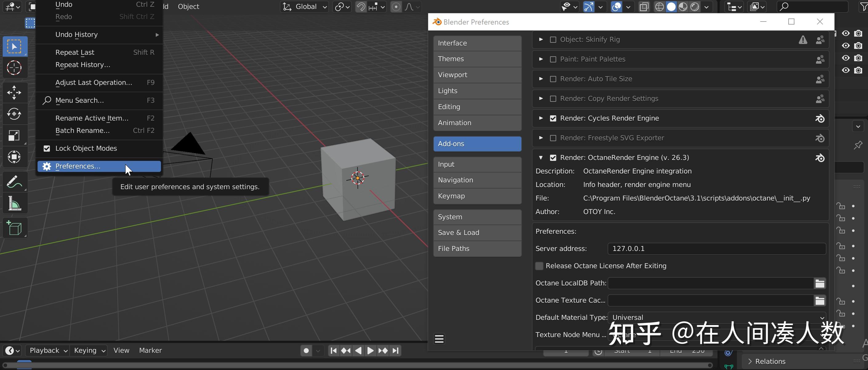Open the Save & Load preferences section

pyautogui.click(x=477, y=232)
